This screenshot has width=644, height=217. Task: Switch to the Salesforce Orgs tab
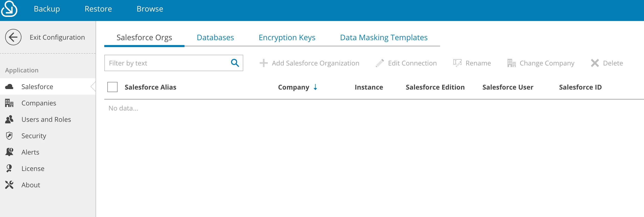[x=144, y=38]
